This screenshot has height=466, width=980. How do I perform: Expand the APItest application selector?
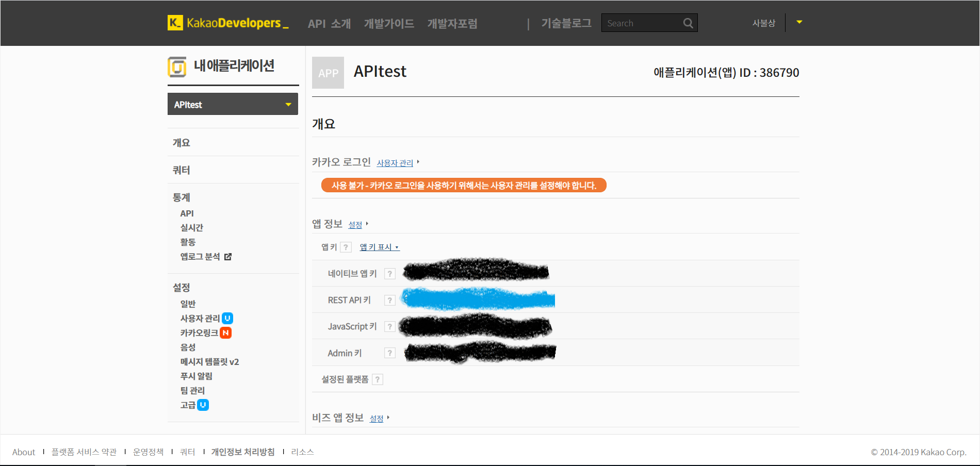coord(233,104)
